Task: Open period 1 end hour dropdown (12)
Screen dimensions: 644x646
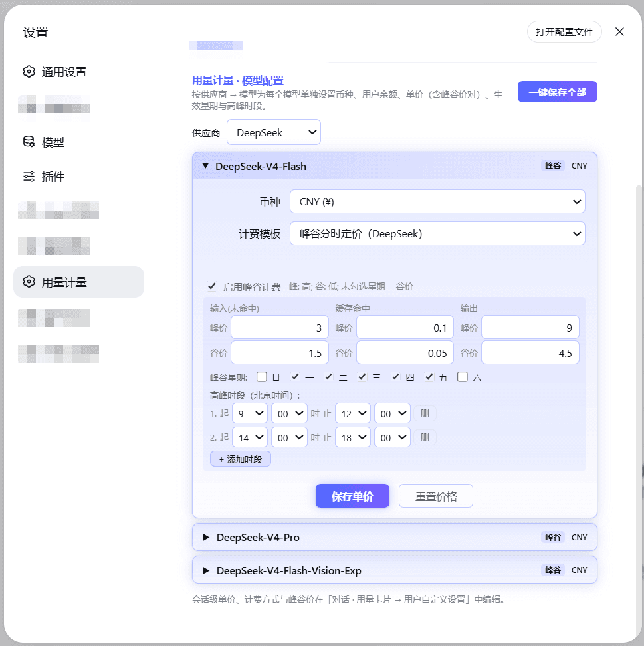Action: 353,413
